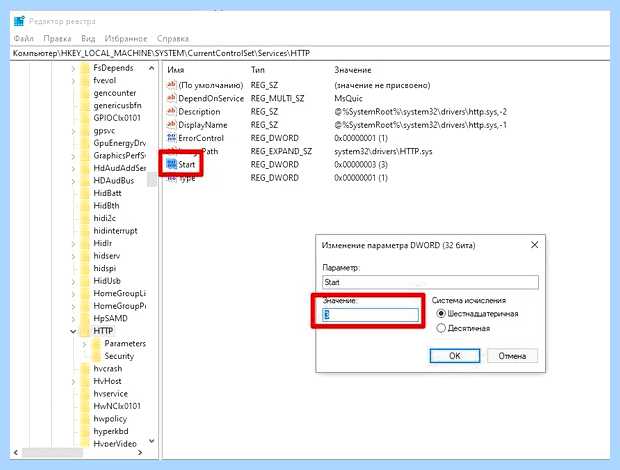Screen dimensions: 620x470
Task: Click the tree horizontal scroll right arrow
Action: tap(140, 453)
